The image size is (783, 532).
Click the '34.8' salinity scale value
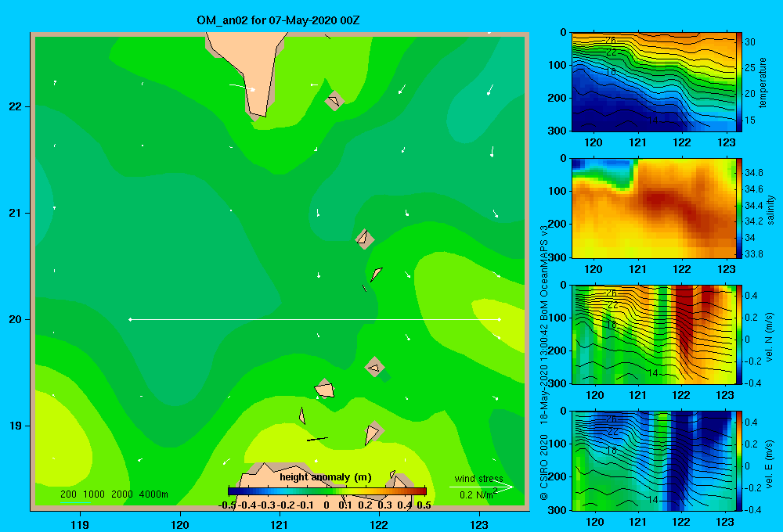click(x=754, y=173)
